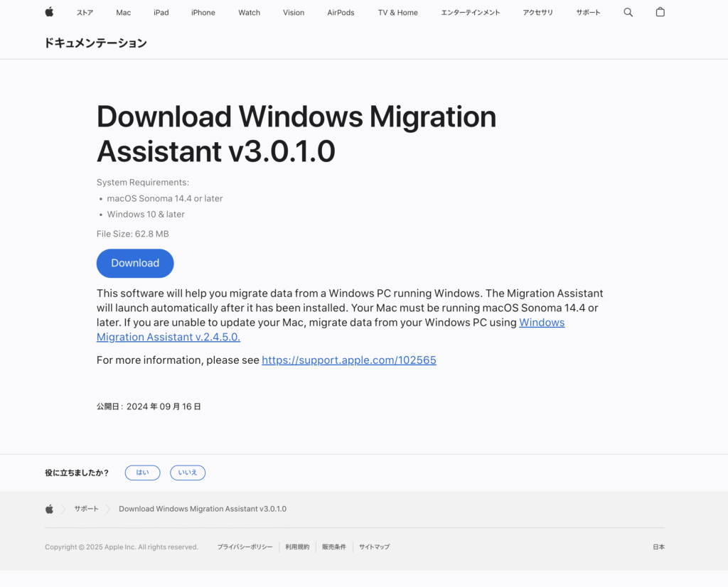The image size is (728, 587).
Task: Click the Apple logo in top navigation
Action: click(49, 12)
